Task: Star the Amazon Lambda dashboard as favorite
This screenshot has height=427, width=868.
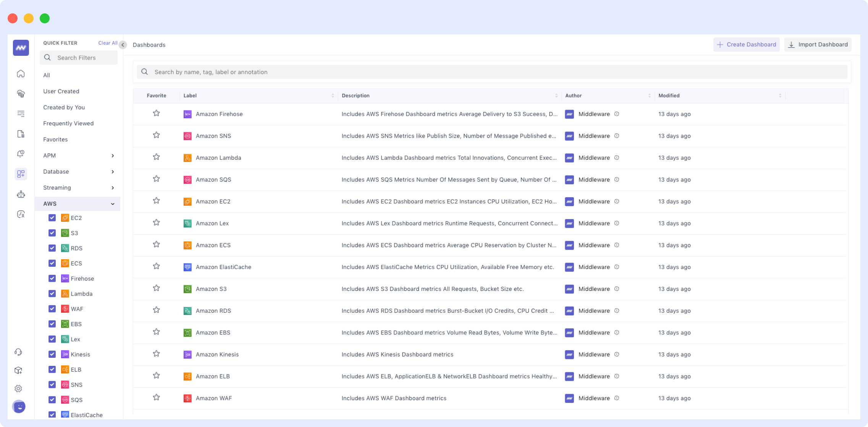Action: 156,157
